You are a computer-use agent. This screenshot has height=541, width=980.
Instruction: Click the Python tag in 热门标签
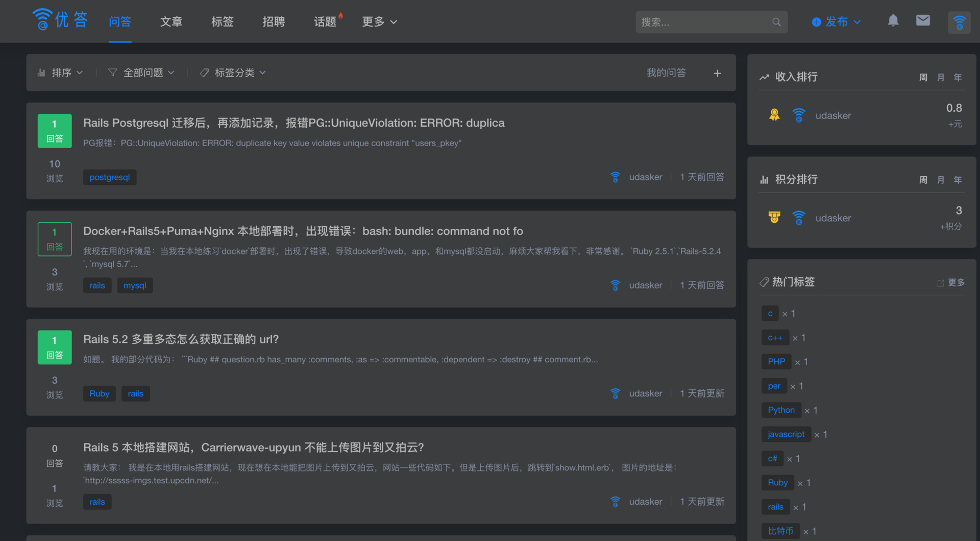(x=781, y=410)
